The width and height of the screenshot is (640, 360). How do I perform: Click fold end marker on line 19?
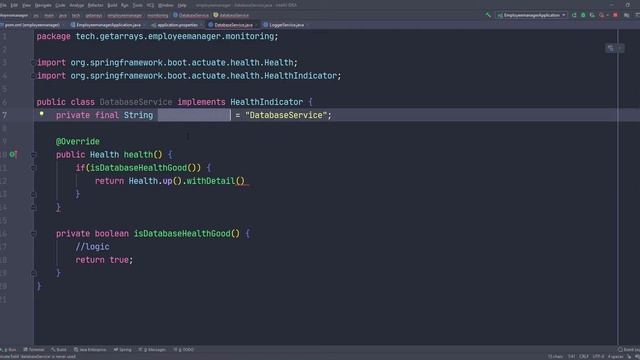coord(33,273)
